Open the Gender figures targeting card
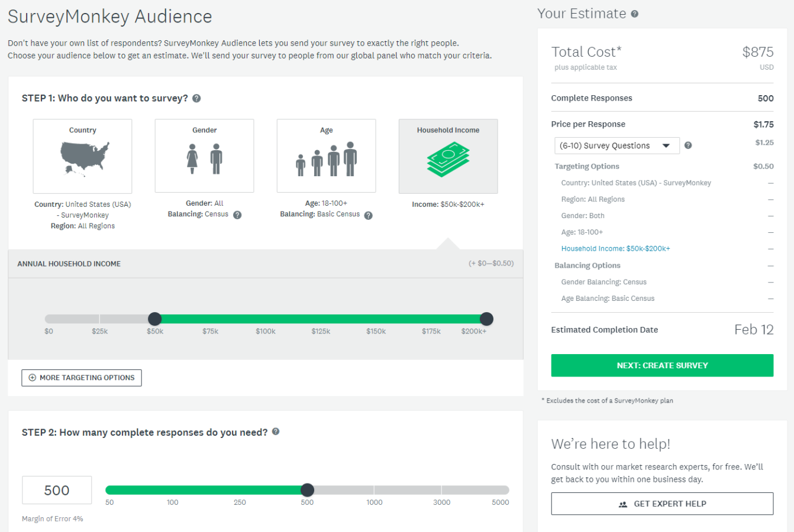The height and width of the screenshot is (532, 794). click(x=204, y=156)
